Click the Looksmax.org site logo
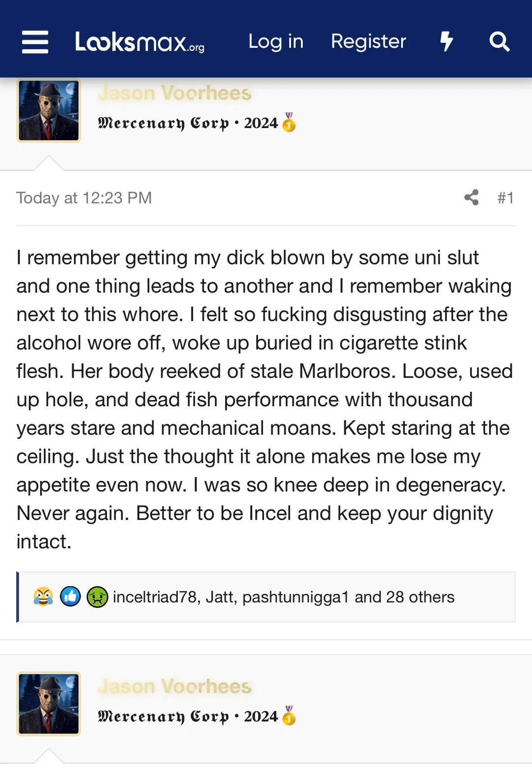The image size is (532, 781). coord(139,42)
